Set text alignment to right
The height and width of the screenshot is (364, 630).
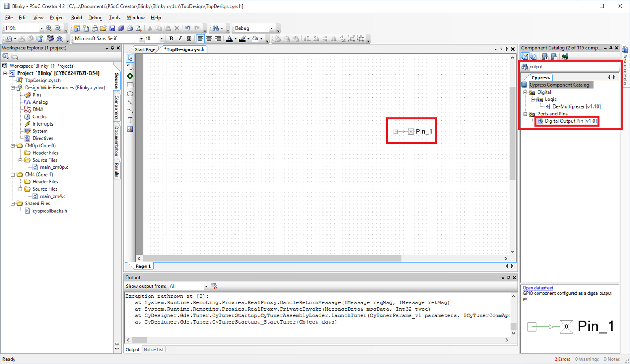coord(218,39)
